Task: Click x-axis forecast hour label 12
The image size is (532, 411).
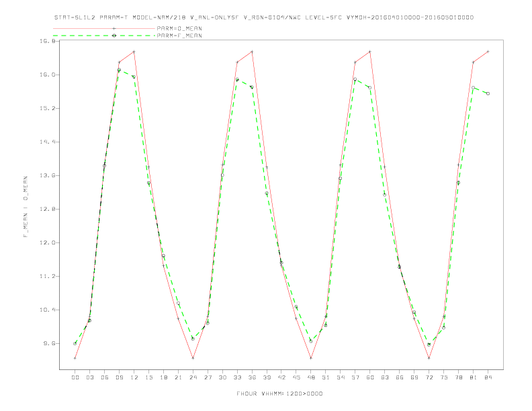Action: [134, 377]
